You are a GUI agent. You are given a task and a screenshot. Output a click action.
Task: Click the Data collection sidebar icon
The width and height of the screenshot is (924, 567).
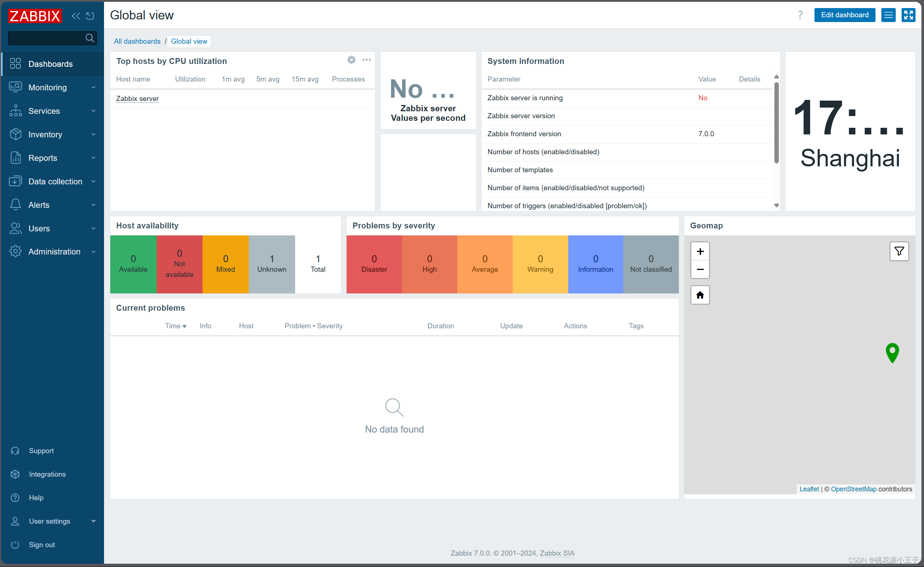(x=15, y=181)
